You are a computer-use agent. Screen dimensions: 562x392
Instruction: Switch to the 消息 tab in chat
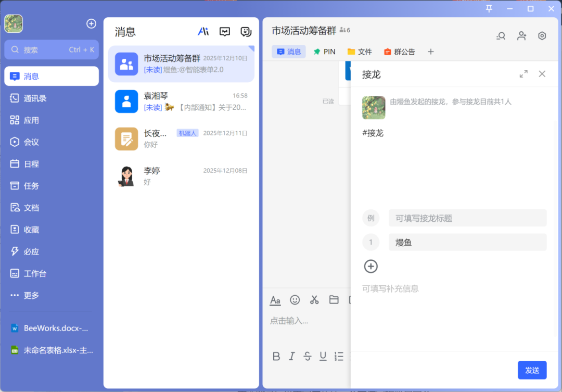tap(289, 52)
